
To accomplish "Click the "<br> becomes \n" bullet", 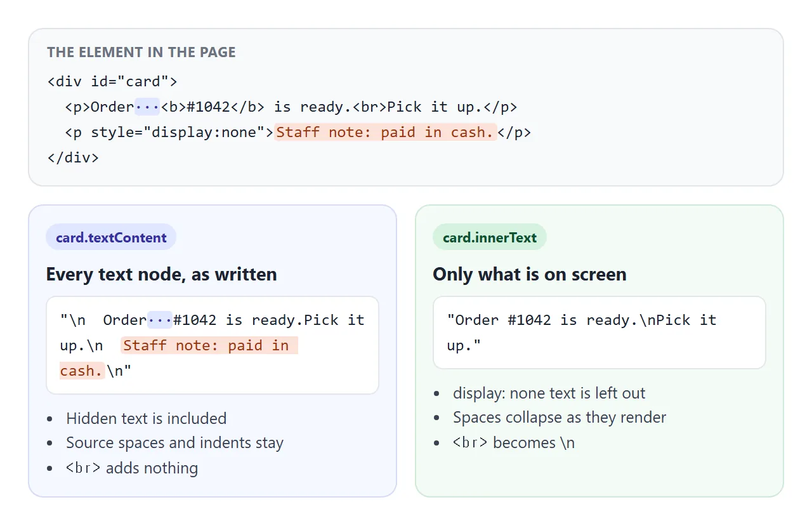I will [x=514, y=443].
